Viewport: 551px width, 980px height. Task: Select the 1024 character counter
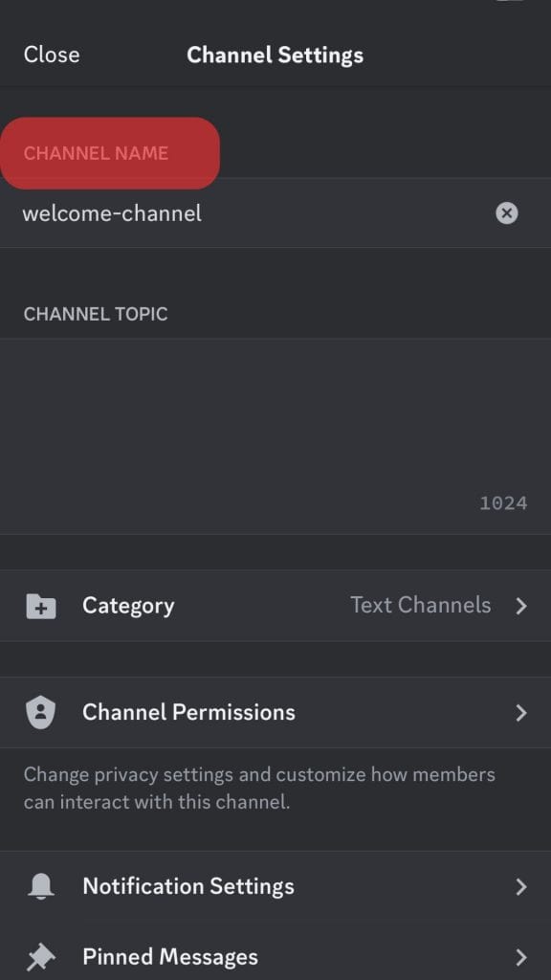click(x=501, y=502)
